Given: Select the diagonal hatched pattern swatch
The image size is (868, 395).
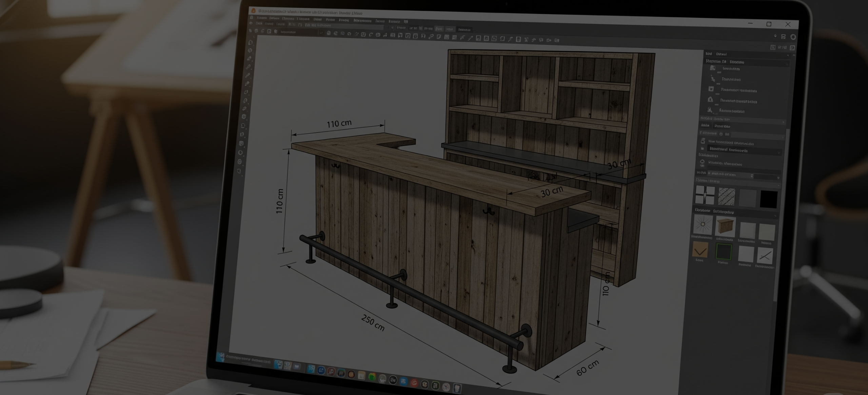Looking at the screenshot, I should tap(726, 196).
